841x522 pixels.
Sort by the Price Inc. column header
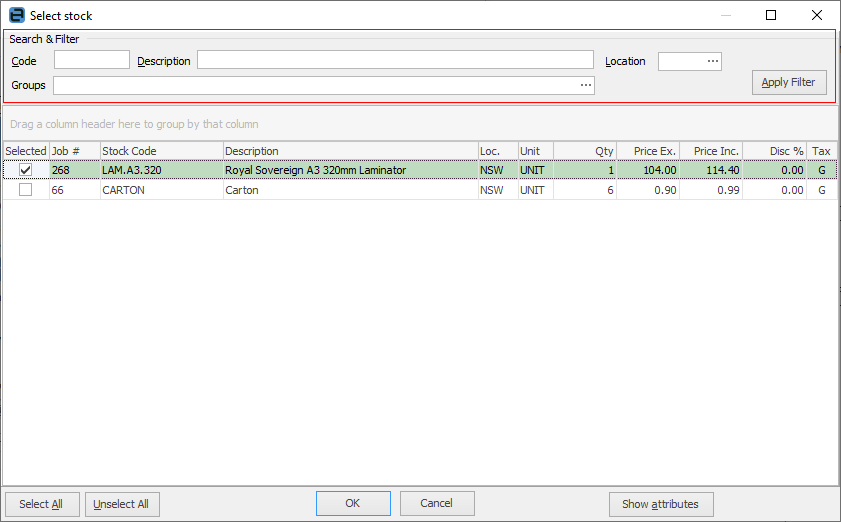click(x=711, y=151)
